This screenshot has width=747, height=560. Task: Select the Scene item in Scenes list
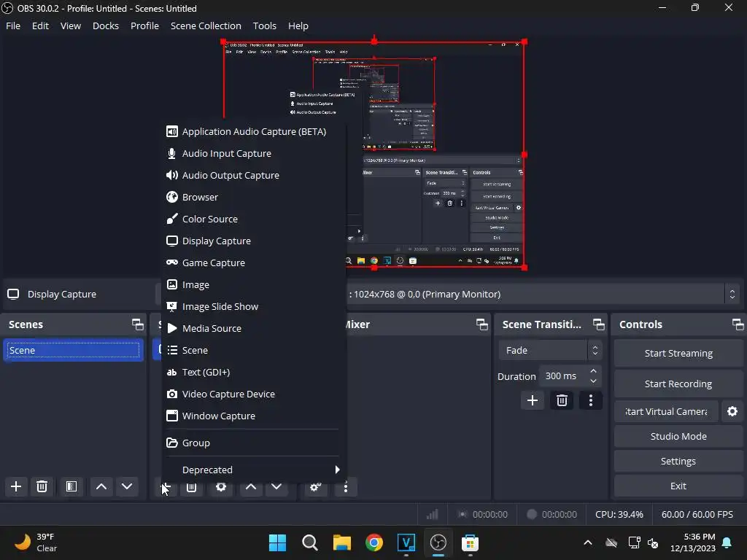74,351
